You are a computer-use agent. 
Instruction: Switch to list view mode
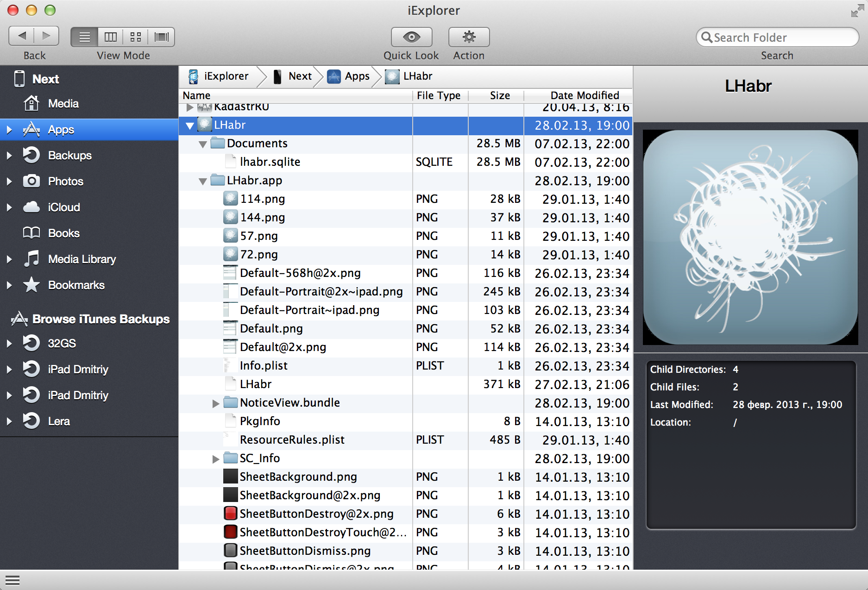click(84, 37)
